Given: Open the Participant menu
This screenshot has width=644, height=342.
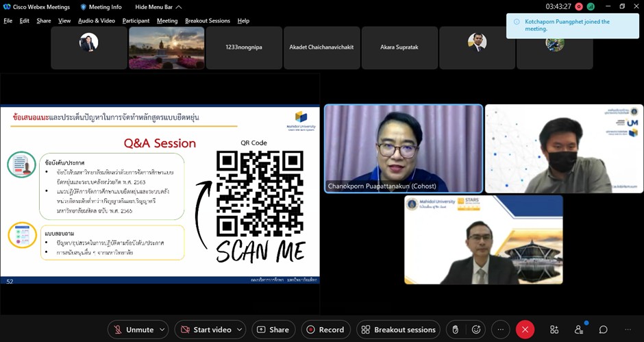Looking at the screenshot, I should tap(136, 21).
